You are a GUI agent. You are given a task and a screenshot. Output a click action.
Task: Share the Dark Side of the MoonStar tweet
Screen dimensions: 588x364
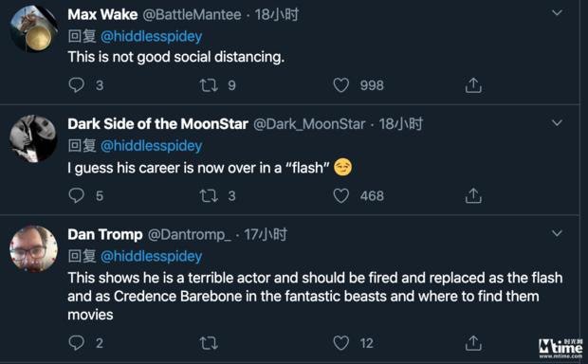(473, 195)
